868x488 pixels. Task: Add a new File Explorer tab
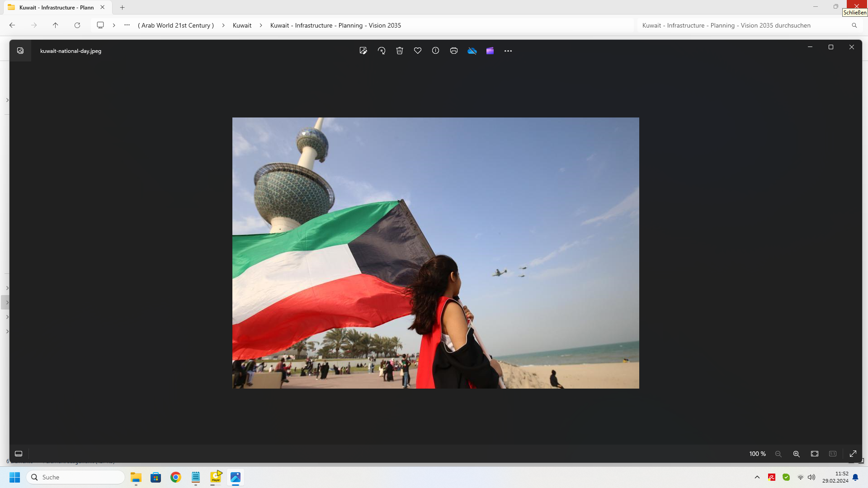pyautogui.click(x=122, y=7)
